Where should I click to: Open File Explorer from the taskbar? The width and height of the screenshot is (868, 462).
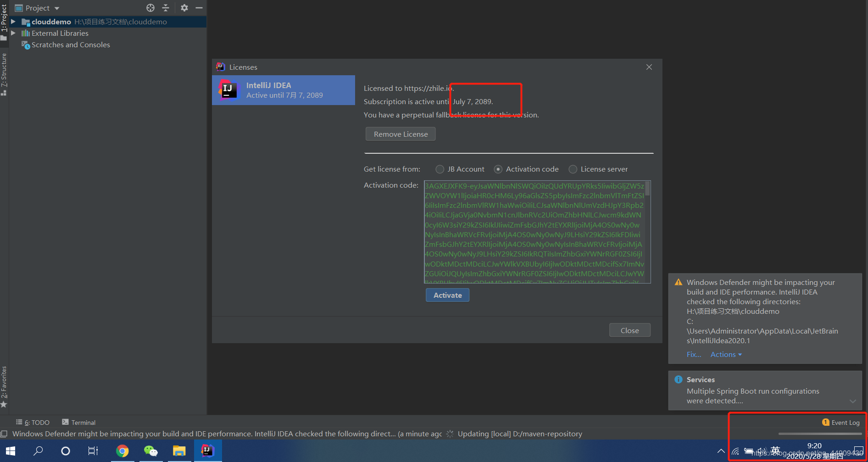click(179, 451)
